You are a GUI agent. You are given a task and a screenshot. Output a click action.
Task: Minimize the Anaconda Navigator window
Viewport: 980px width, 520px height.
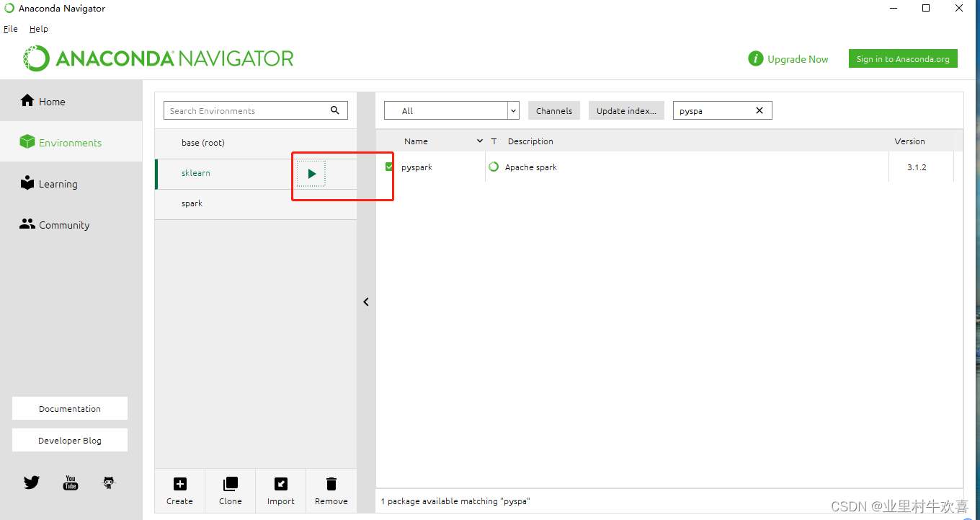(894, 8)
